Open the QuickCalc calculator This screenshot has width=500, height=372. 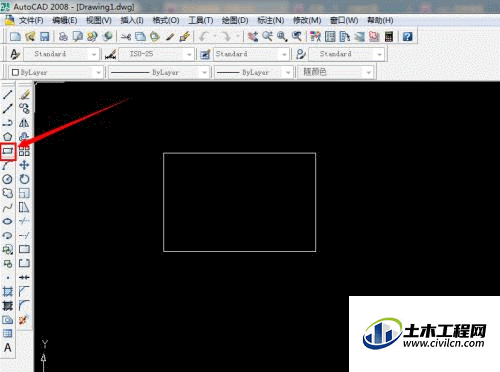(x=389, y=36)
